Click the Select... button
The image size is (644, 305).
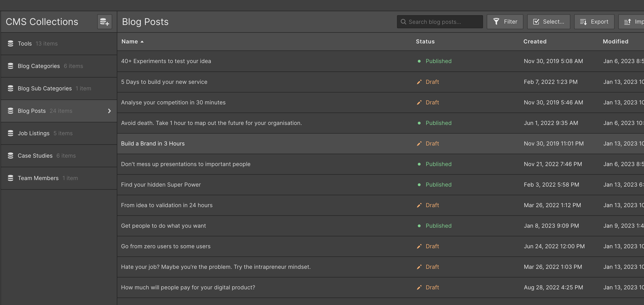coord(548,22)
